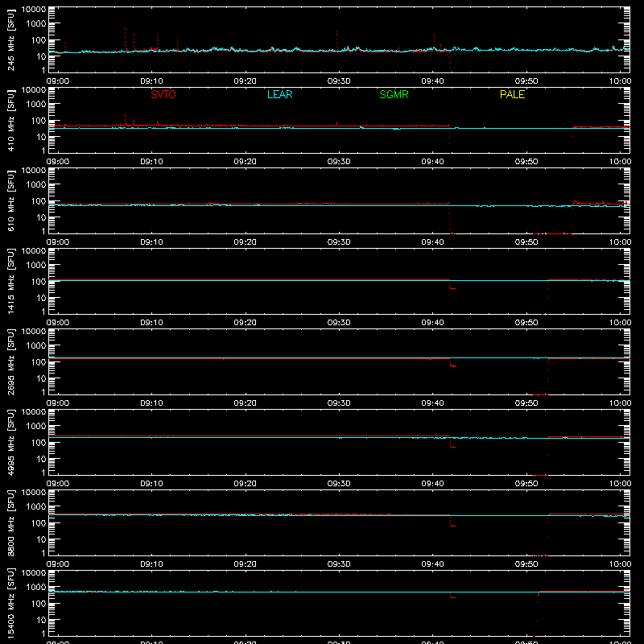Select the '410 MHz [SFU]' axis title

[10, 120]
